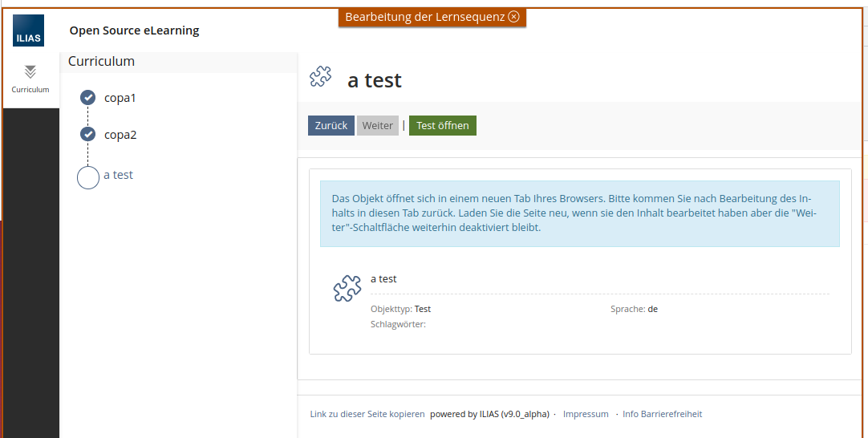
Task: Open the Curriculum sidebar icon
Action: click(x=30, y=79)
